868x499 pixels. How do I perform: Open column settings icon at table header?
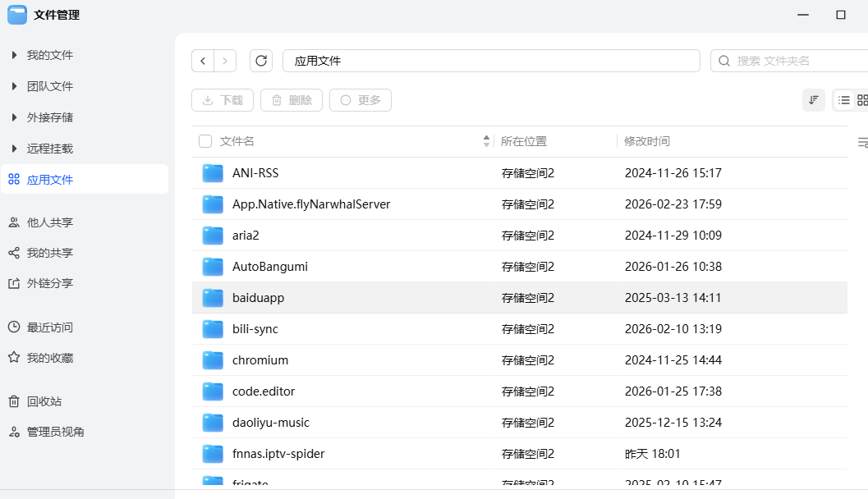(x=862, y=142)
